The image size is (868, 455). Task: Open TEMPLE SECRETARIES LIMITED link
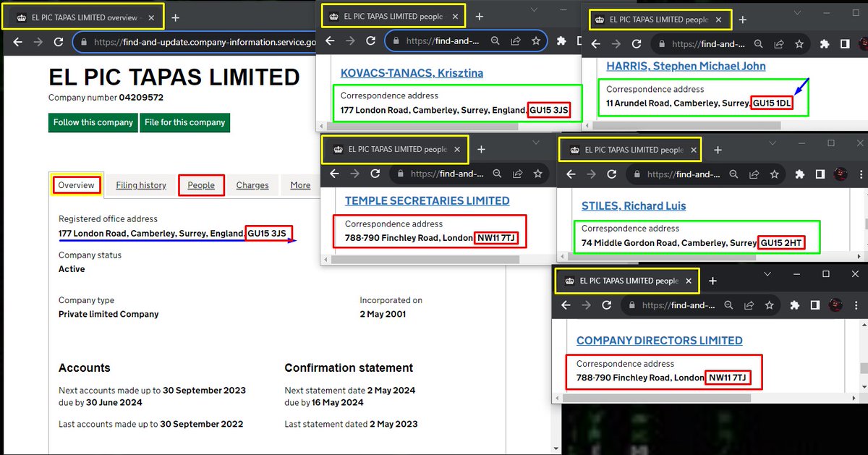tap(427, 200)
